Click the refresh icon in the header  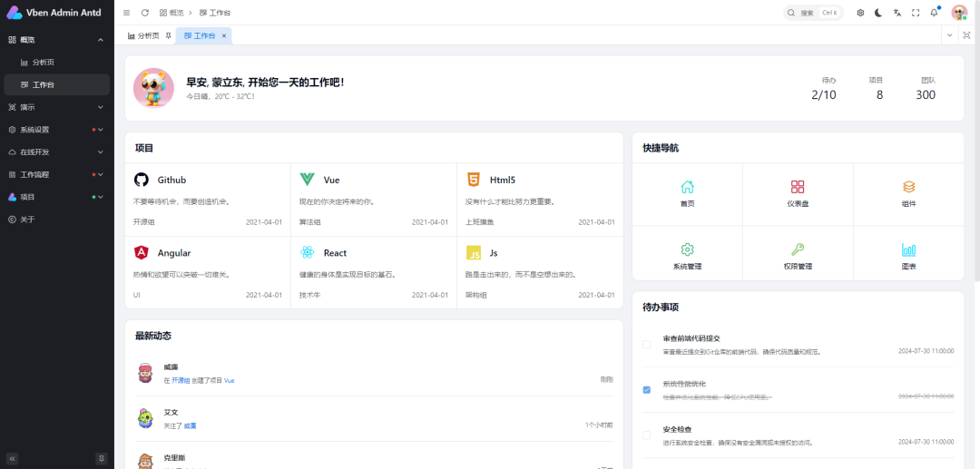145,13
